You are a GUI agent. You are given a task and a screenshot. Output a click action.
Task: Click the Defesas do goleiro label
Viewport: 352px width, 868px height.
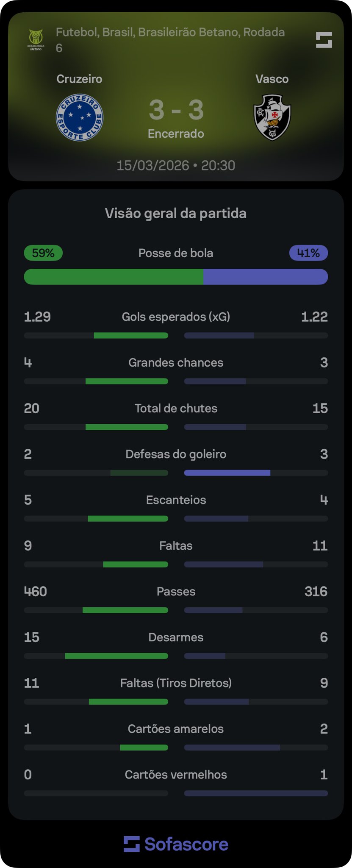click(x=176, y=454)
